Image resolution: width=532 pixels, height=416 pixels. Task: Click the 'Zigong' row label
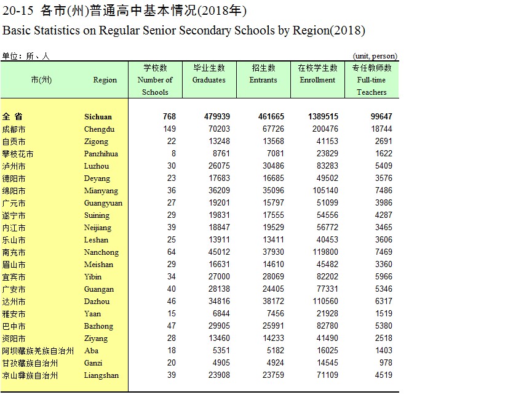[96, 142]
